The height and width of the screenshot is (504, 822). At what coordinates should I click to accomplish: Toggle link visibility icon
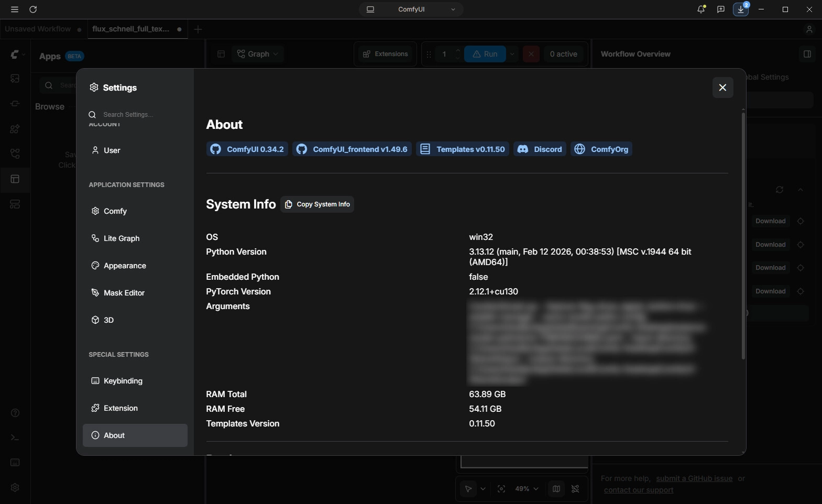[x=575, y=489]
